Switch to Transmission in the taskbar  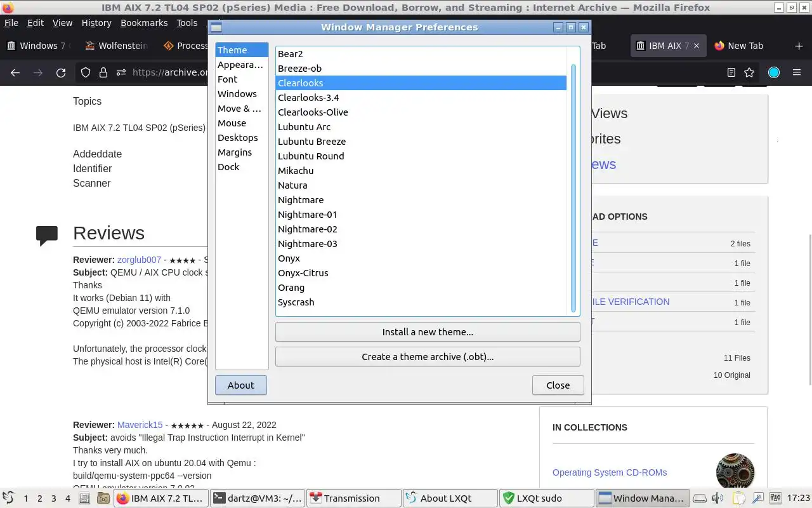353,498
